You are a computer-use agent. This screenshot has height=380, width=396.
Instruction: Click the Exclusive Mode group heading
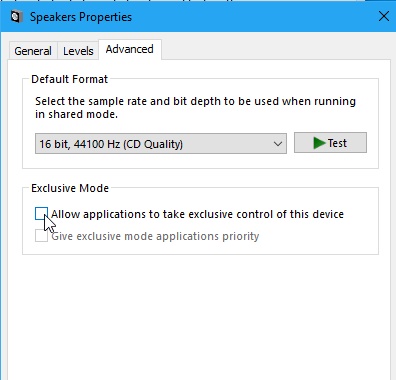pos(70,188)
